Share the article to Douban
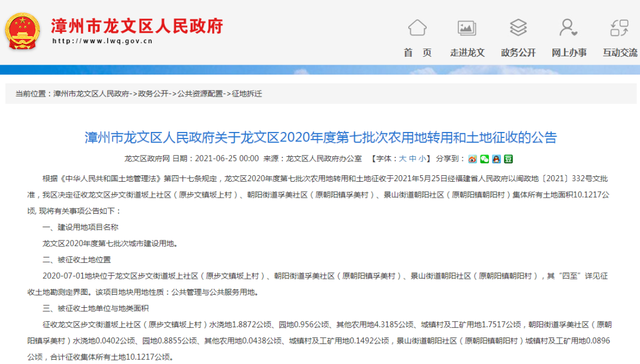The height and width of the screenshot is (364, 640). pos(508,159)
